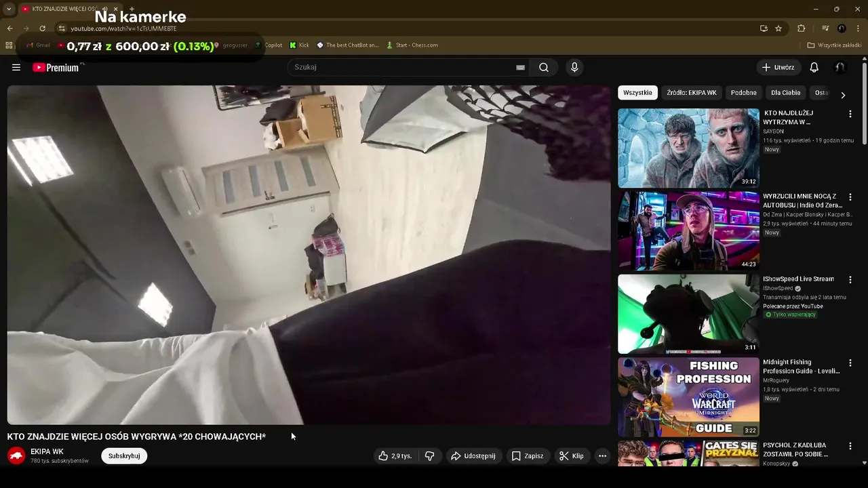Open options for WYRZUCILI MNIE NOCĄ video
This screenshot has height=488, width=868.
point(850,197)
